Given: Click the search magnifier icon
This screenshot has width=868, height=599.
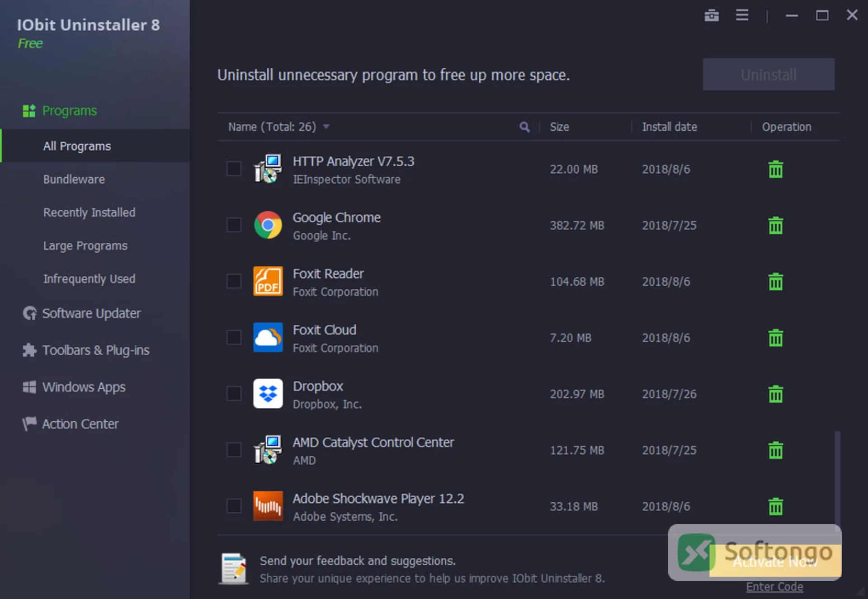Looking at the screenshot, I should click(x=524, y=127).
